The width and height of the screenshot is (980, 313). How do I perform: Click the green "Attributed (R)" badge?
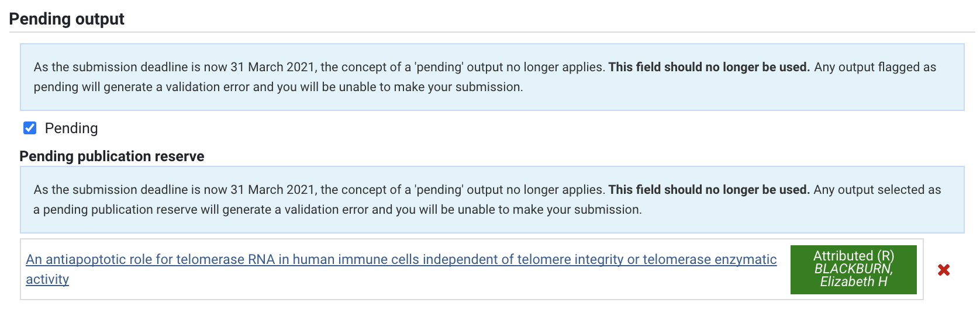click(853, 256)
